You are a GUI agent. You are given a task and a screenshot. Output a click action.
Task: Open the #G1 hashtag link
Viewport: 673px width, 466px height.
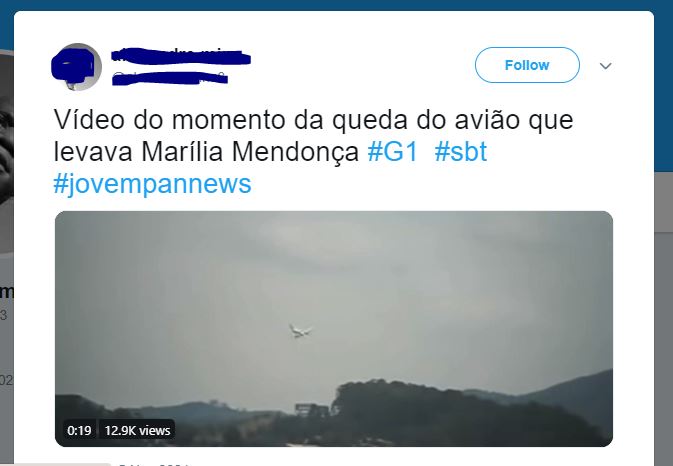(x=393, y=151)
